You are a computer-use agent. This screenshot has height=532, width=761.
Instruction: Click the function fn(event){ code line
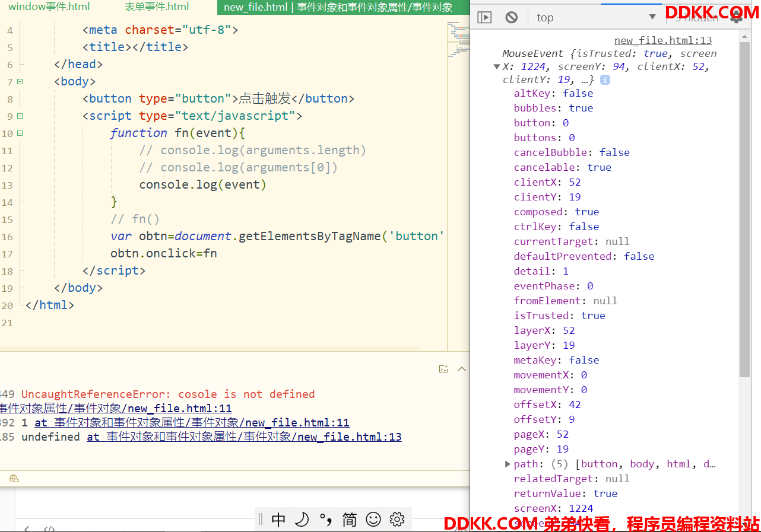(x=177, y=133)
